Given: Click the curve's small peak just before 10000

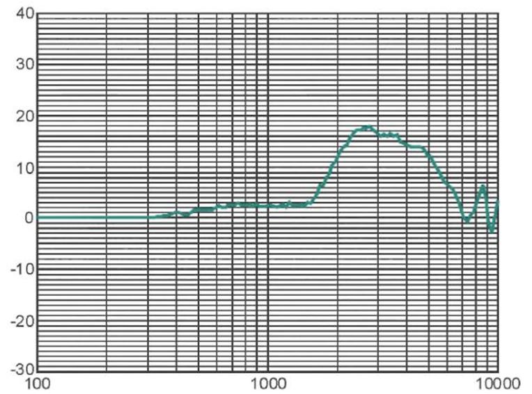Looking at the screenshot, I should [x=483, y=186].
